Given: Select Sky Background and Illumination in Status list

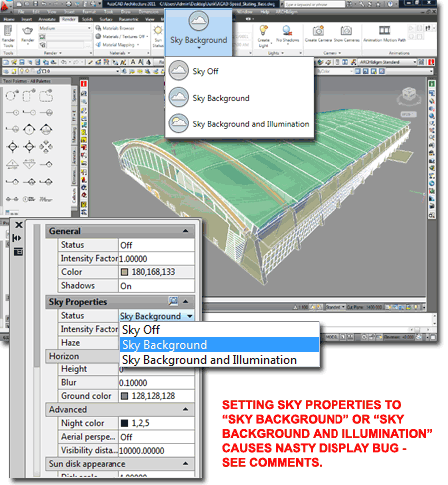Looking at the screenshot, I should [219, 360].
